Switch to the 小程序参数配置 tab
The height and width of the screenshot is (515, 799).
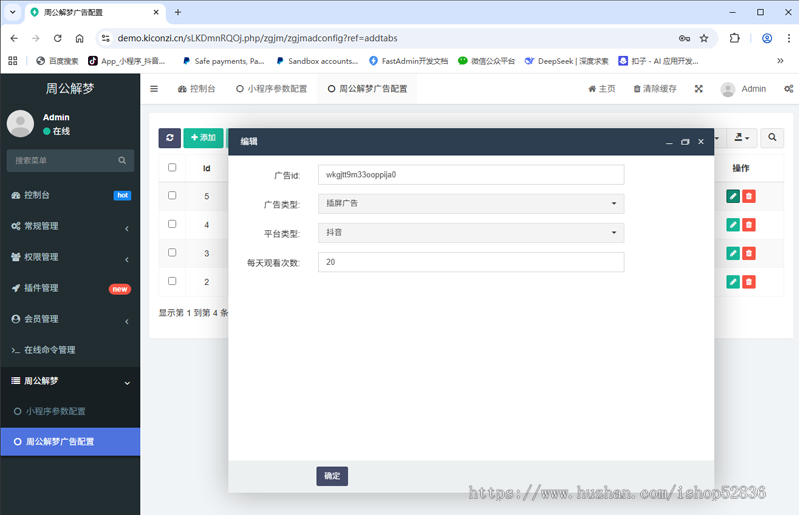271,89
